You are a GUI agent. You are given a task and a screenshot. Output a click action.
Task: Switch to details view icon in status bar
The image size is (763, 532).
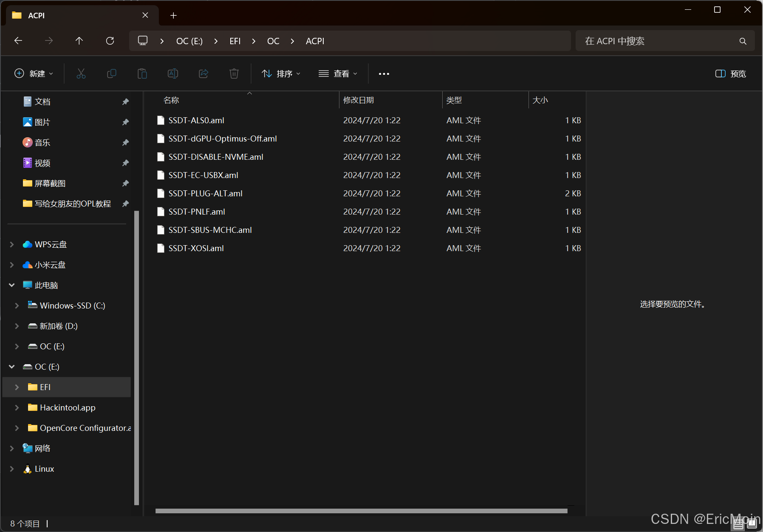[x=738, y=524]
